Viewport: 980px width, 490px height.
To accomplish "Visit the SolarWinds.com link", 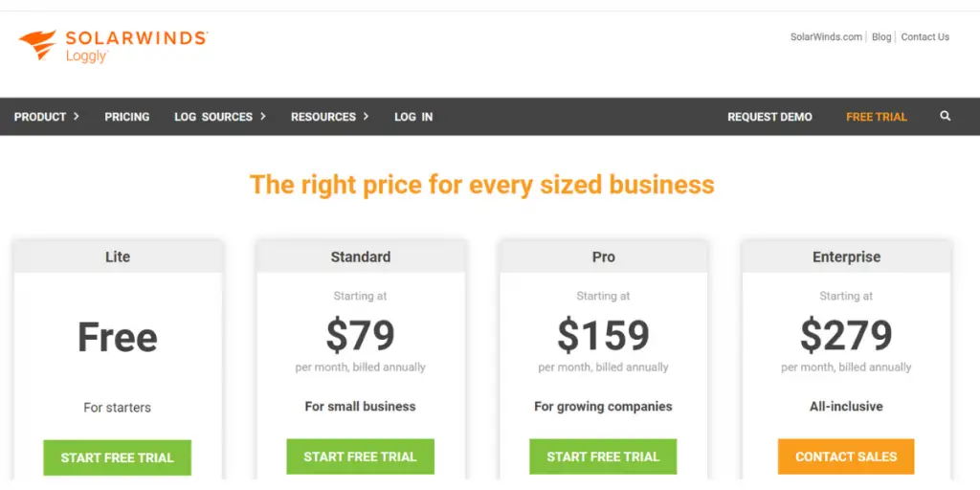I will pyautogui.click(x=826, y=37).
